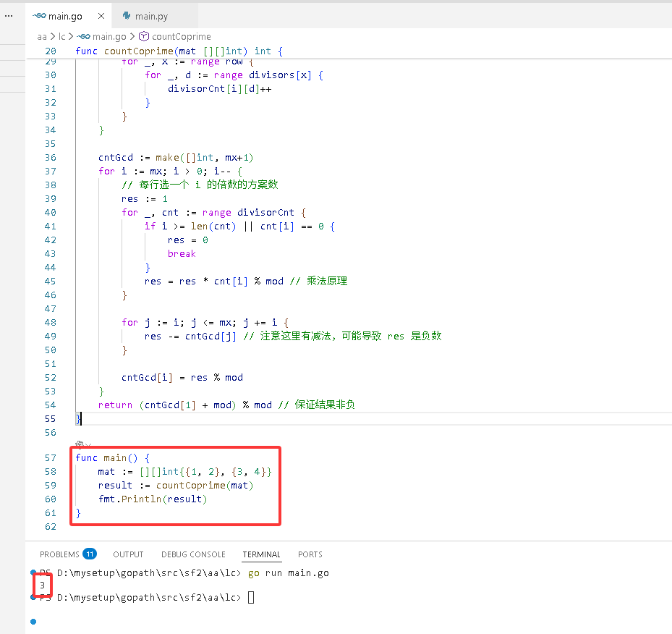Screen dimensions: 672x634
Task: Click line number 55 in gutter
Action: coord(51,419)
